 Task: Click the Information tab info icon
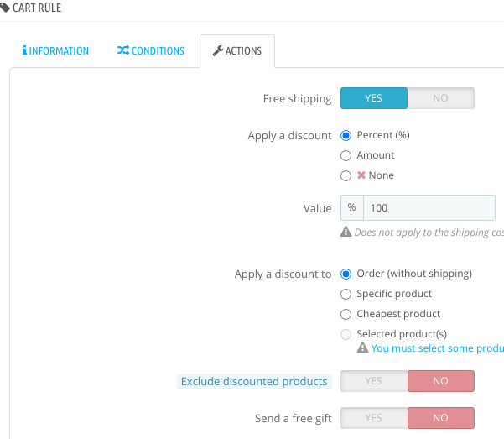tap(24, 51)
